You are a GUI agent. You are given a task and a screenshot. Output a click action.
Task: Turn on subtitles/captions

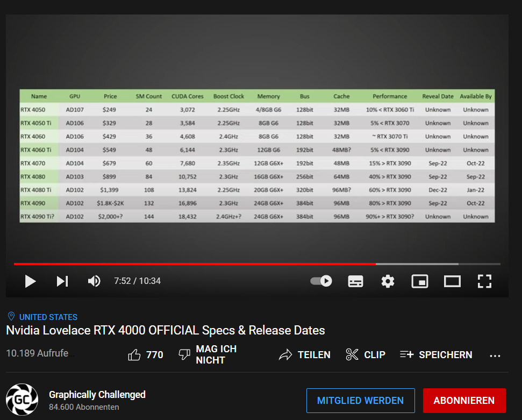coord(355,281)
